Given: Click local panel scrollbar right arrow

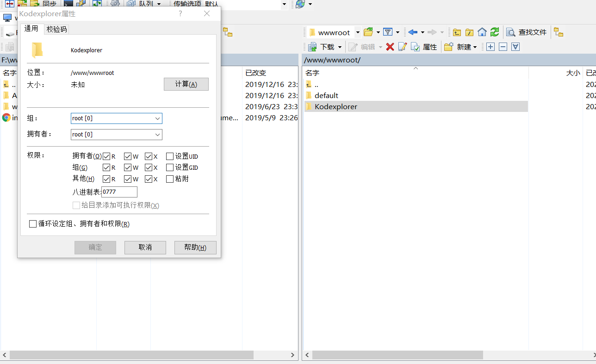Looking at the screenshot, I should [x=293, y=355].
